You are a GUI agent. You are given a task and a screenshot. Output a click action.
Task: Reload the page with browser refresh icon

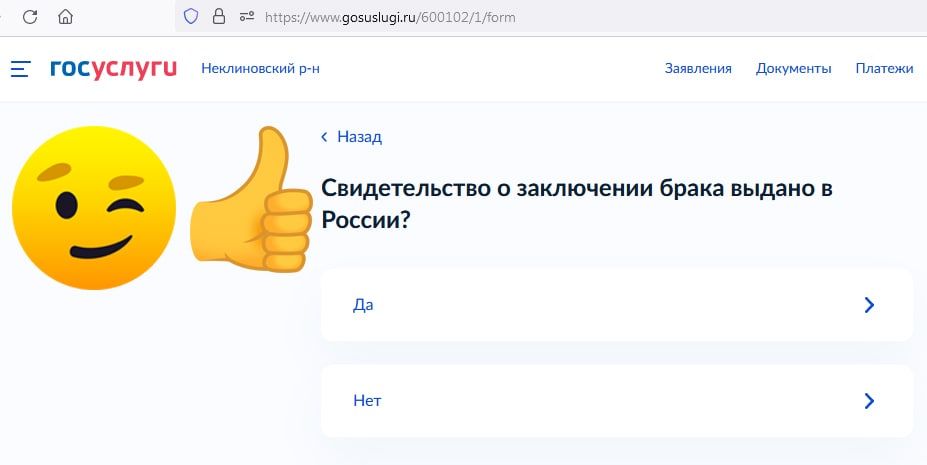click(30, 17)
